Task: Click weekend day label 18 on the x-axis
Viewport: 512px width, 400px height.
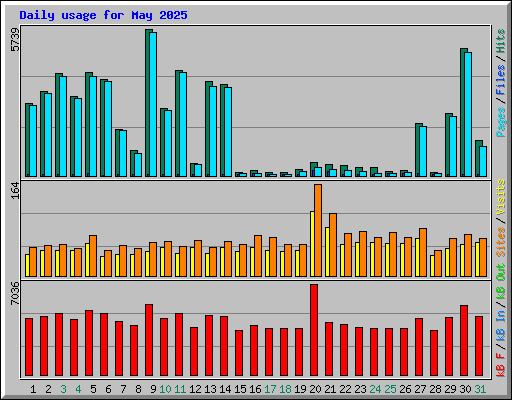Action: tap(285, 389)
